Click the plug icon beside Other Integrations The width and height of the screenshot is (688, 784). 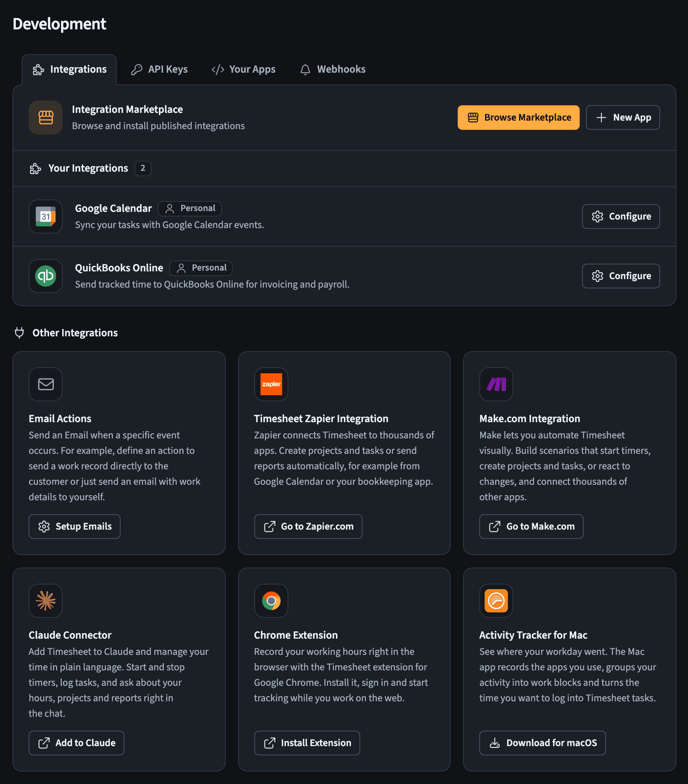(19, 333)
